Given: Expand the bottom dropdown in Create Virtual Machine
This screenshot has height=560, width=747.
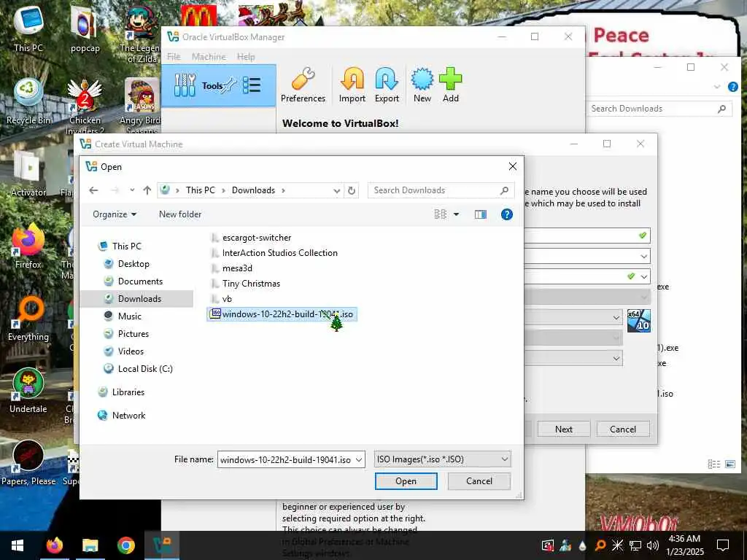Looking at the screenshot, I should coord(616,357).
